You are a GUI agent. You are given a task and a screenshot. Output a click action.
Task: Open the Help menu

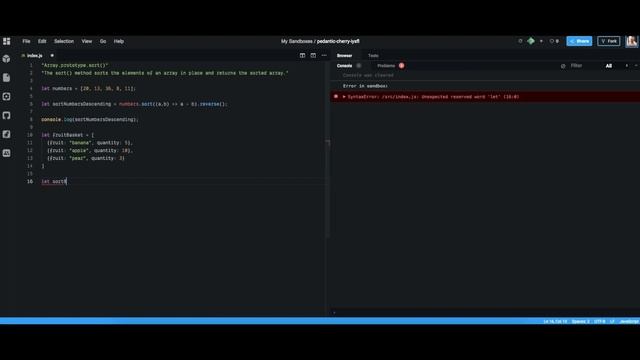(x=119, y=41)
